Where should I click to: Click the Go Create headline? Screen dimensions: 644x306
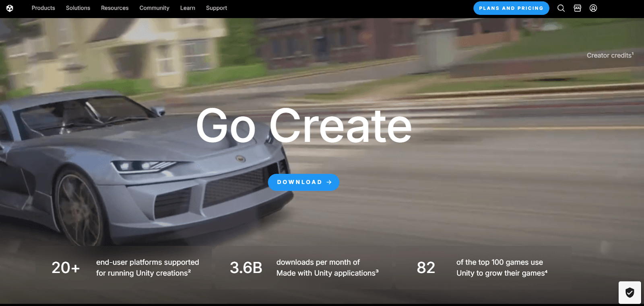coord(304,125)
